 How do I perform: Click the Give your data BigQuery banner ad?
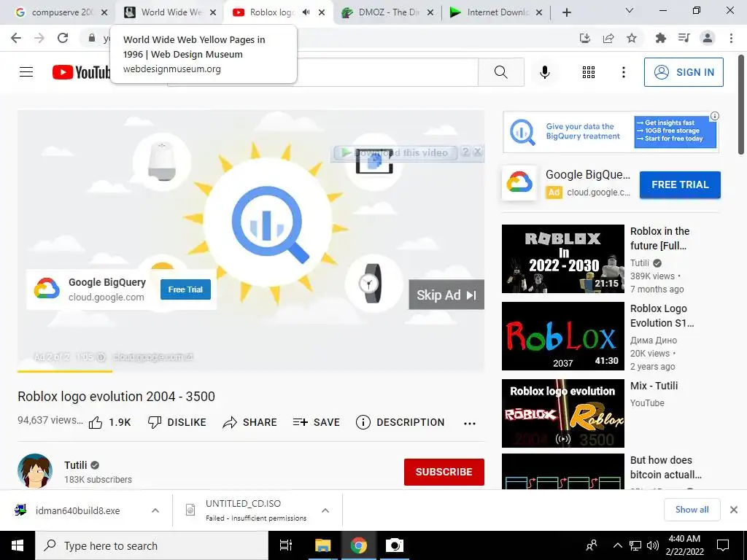611,132
